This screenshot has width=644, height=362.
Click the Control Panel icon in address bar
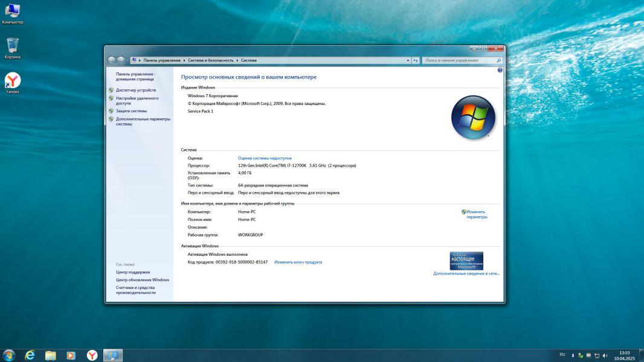point(134,60)
